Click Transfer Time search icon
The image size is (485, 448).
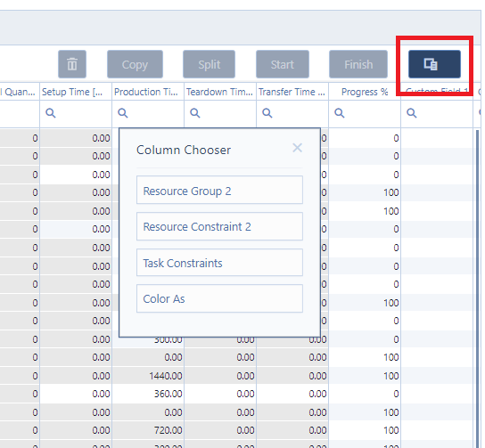[267, 113]
